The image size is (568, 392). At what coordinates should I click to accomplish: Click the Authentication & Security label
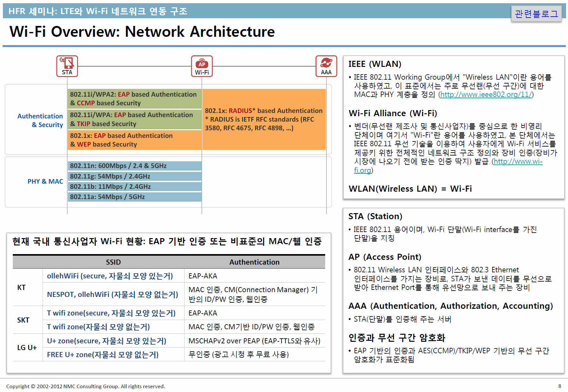(x=40, y=120)
